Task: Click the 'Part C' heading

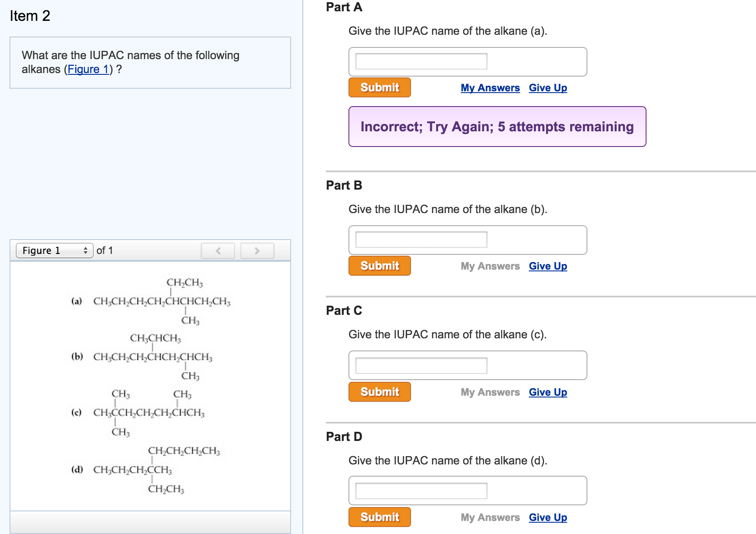Action: tap(344, 310)
